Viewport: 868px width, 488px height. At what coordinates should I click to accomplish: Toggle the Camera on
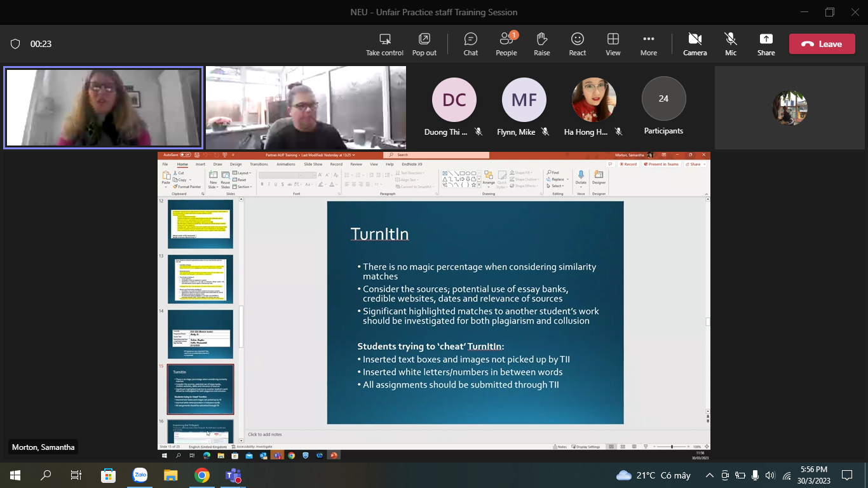[695, 44]
